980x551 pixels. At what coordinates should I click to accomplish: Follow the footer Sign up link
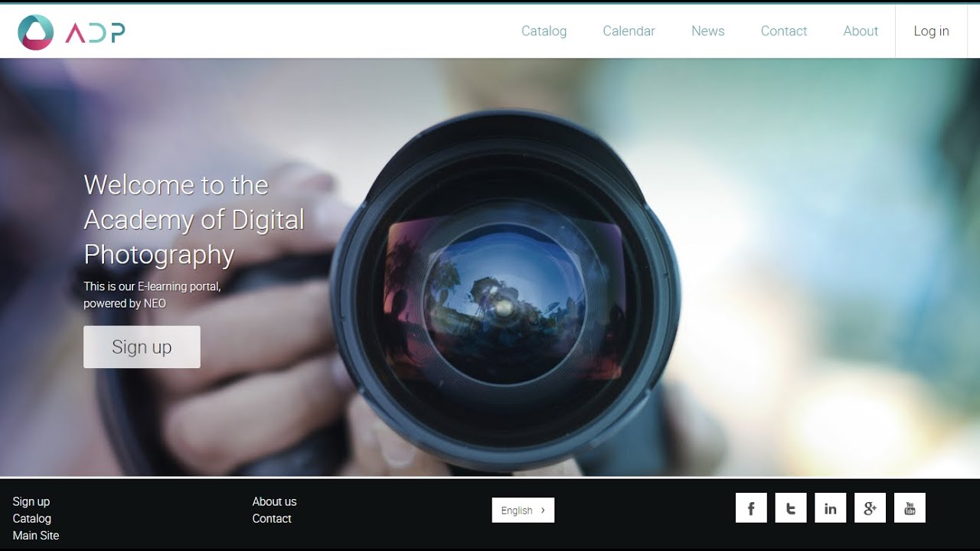click(x=31, y=502)
